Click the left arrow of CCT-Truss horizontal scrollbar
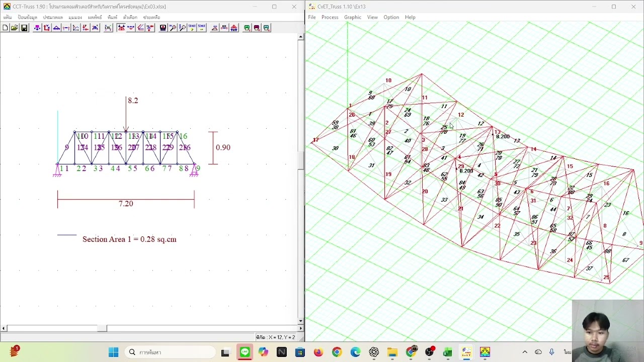Viewport: 644px width, 362px height. (x=4, y=328)
